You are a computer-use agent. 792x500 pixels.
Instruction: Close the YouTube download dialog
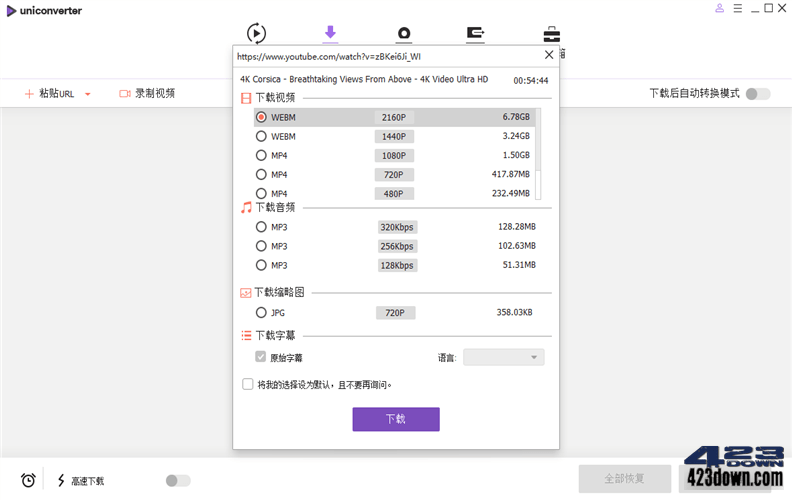pos(549,56)
